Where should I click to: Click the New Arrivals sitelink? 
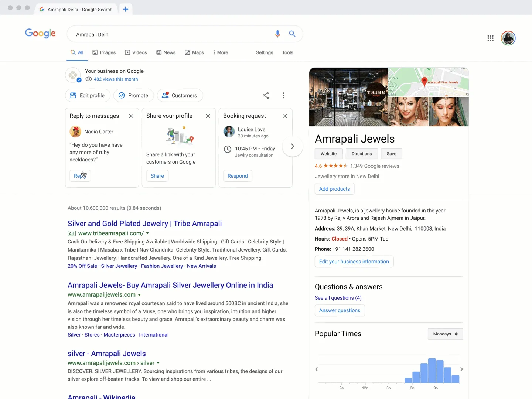point(201,266)
